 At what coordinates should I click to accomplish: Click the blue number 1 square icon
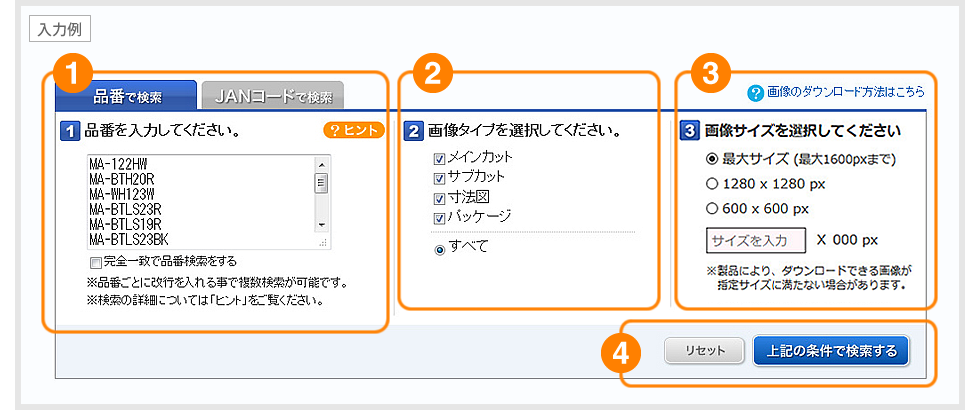pos(71,130)
